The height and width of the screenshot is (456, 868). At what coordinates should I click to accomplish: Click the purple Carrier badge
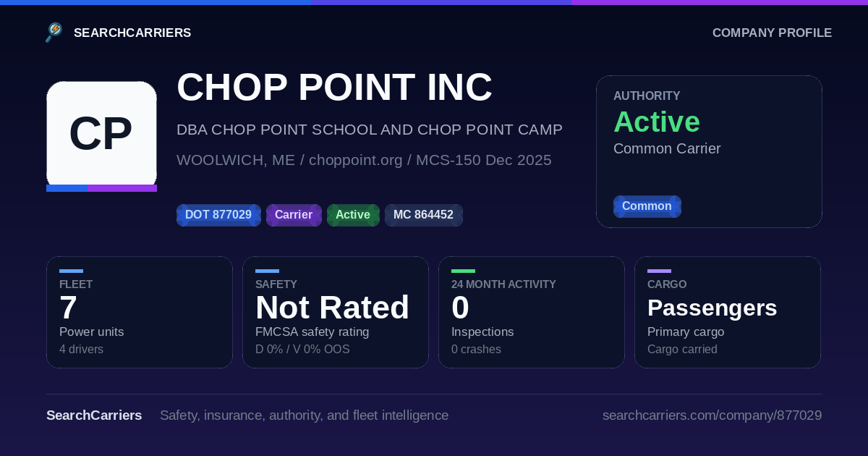(294, 215)
